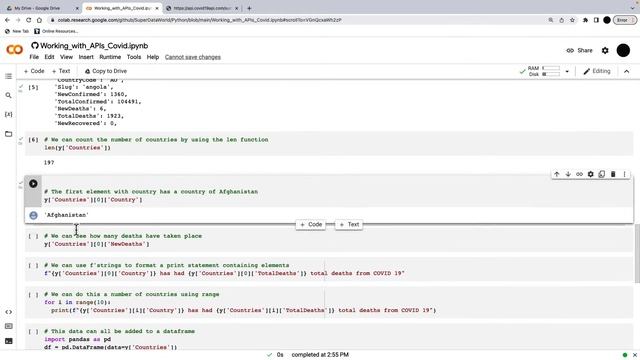The width and height of the screenshot is (640, 360).
Task: Go to the browser home page
Action: pos(39,20)
